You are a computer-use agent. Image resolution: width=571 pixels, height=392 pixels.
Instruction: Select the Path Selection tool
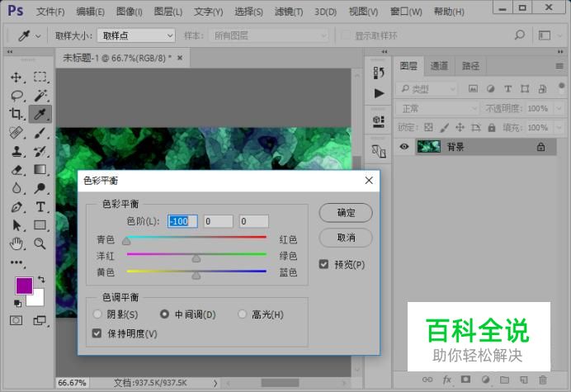[x=16, y=225]
